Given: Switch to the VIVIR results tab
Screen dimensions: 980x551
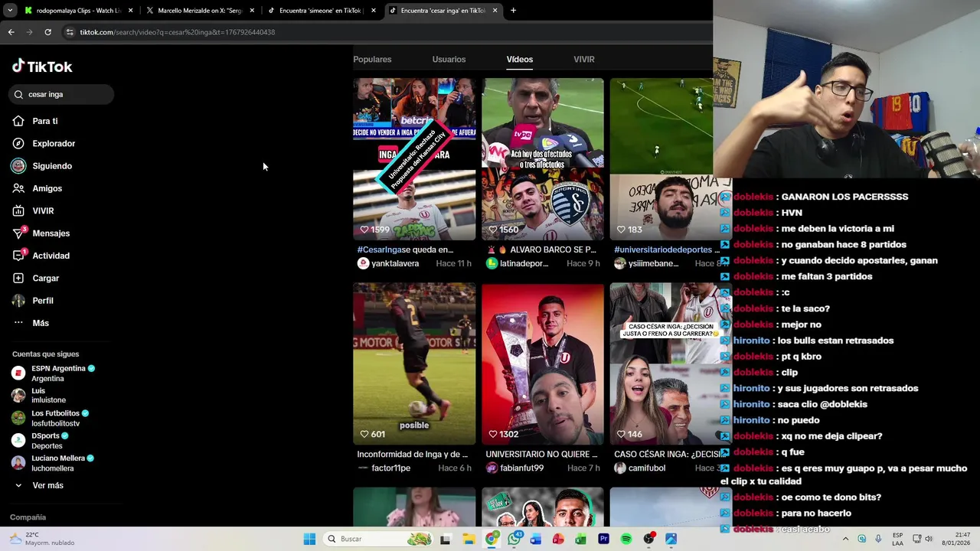Looking at the screenshot, I should (584, 59).
